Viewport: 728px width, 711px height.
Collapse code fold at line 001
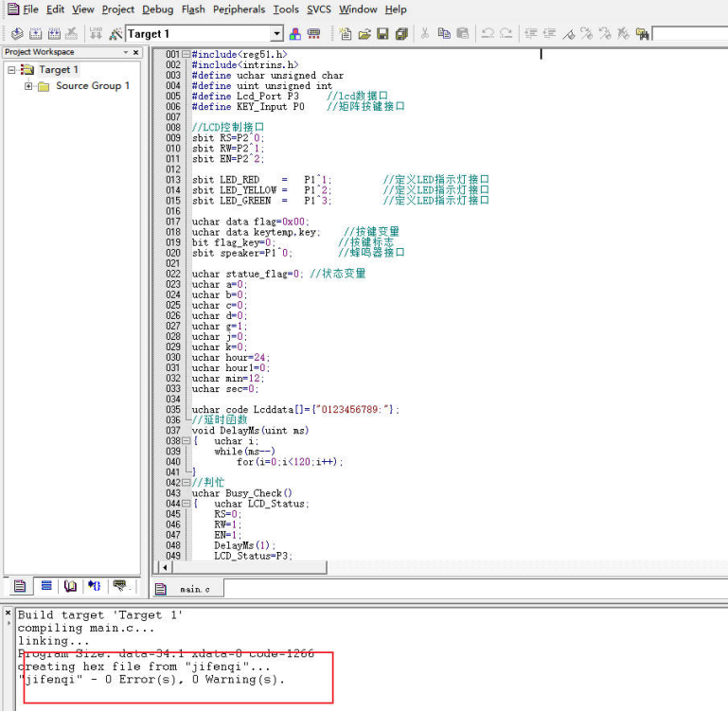click(186, 54)
